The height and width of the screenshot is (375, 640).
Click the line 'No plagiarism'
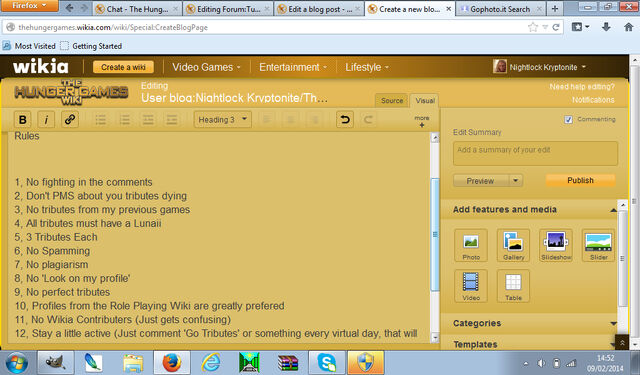(57, 264)
